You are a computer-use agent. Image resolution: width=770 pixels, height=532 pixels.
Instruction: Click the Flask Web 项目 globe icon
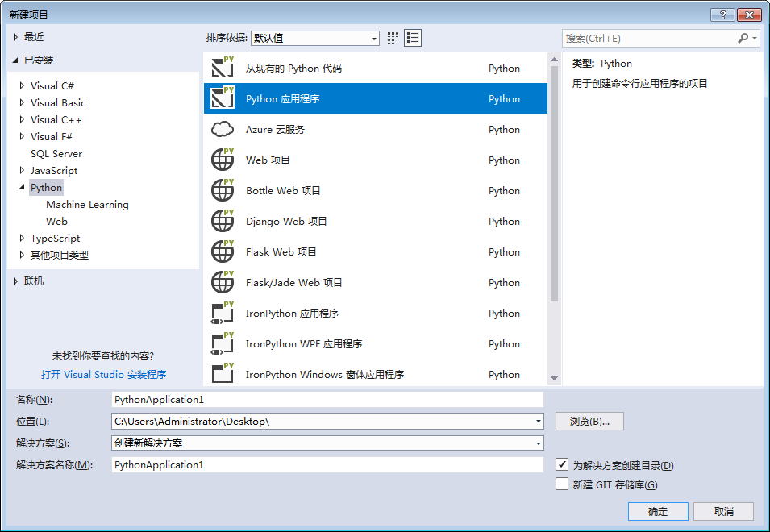coord(223,251)
